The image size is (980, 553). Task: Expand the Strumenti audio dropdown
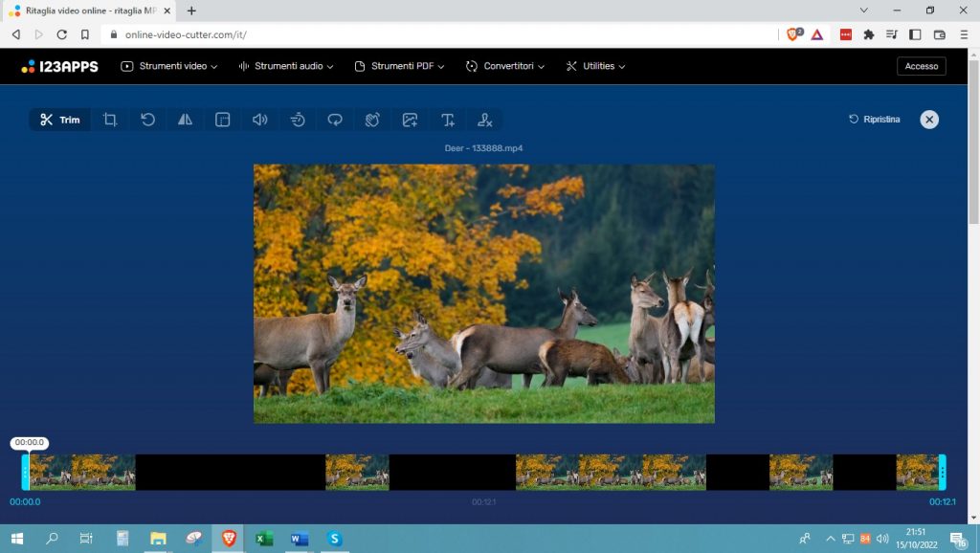tap(285, 66)
